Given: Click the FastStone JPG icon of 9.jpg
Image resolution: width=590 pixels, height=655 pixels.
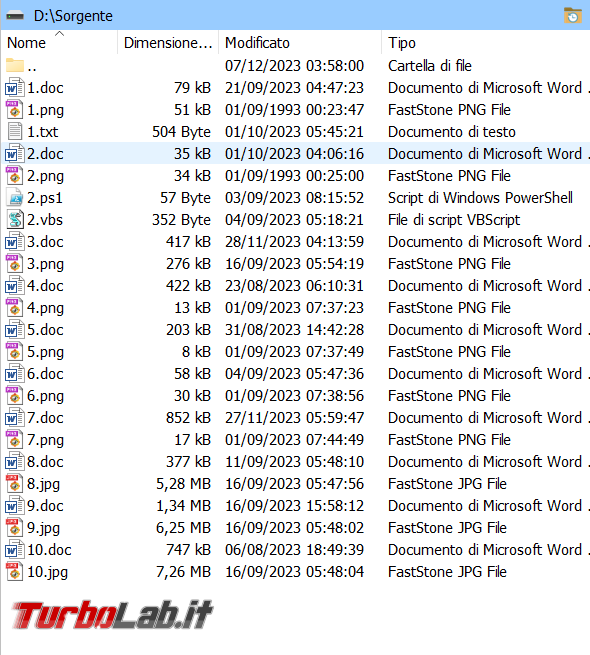Looking at the screenshot, I should [x=15, y=528].
